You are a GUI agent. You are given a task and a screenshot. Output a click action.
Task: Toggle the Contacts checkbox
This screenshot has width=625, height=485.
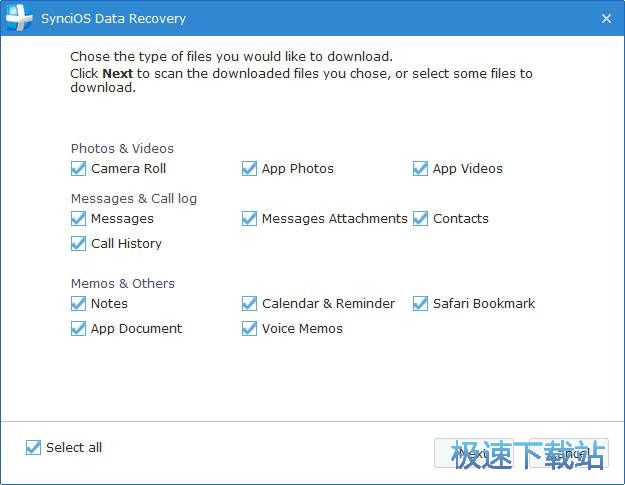(421, 218)
